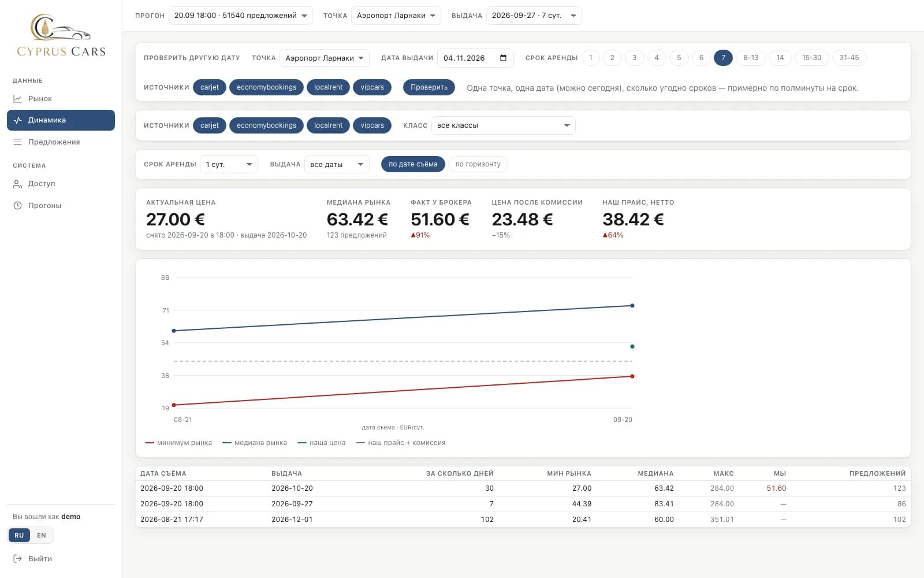This screenshot has width=924, height=578.
Task: Click the user icon next to Доступ
Action: click(x=18, y=184)
